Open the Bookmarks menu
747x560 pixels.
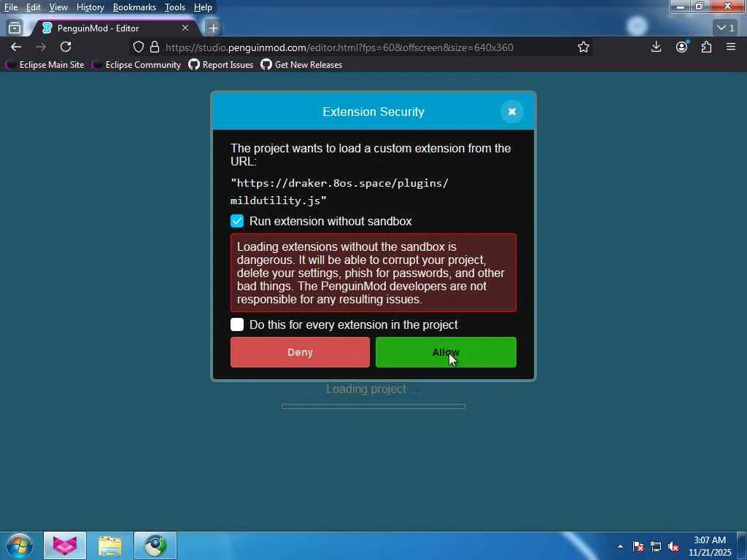tap(134, 7)
